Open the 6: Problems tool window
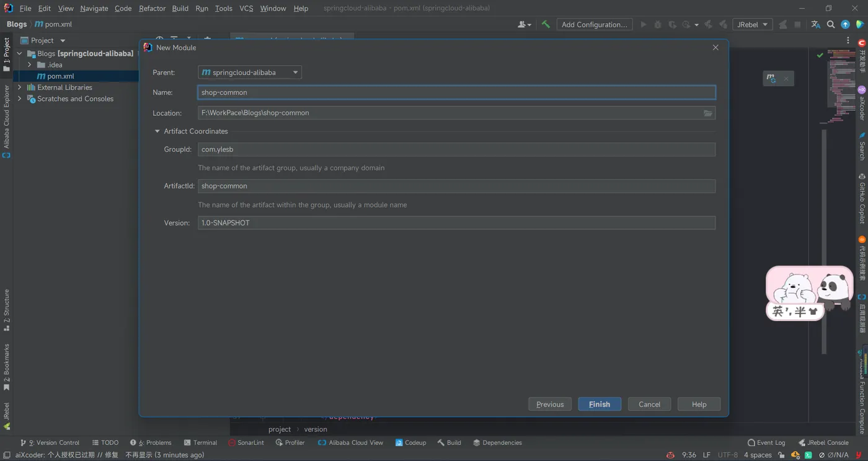868x461 pixels. [151, 442]
